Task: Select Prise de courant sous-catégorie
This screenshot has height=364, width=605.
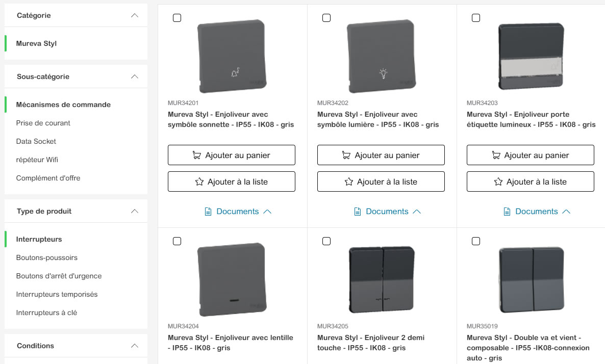Action: pos(43,123)
